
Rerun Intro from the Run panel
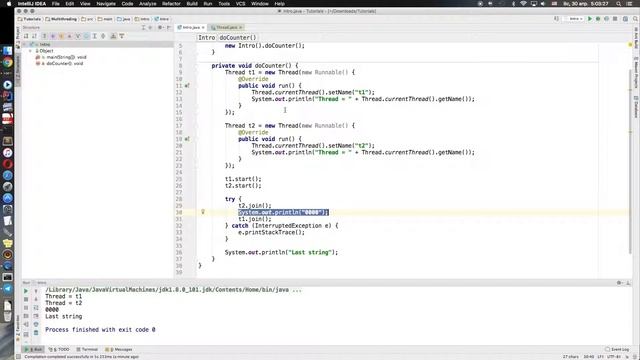tap(26, 291)
